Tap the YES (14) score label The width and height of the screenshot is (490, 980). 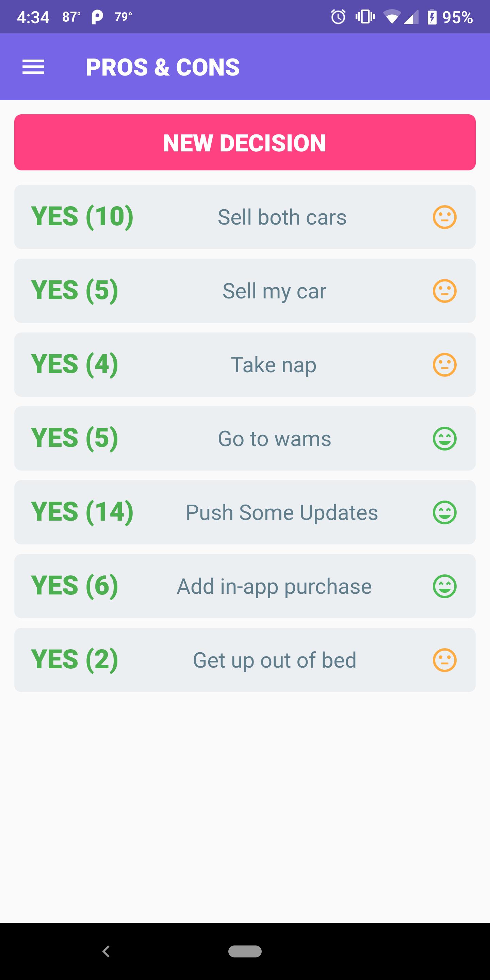(x=82, y=512)
